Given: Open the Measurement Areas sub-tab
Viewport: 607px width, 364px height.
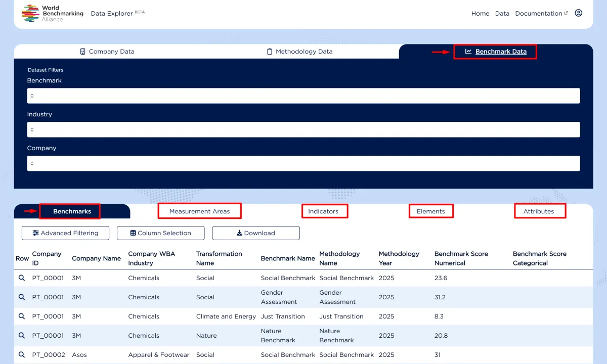Looking at the screenshot, I should point(199,211).
